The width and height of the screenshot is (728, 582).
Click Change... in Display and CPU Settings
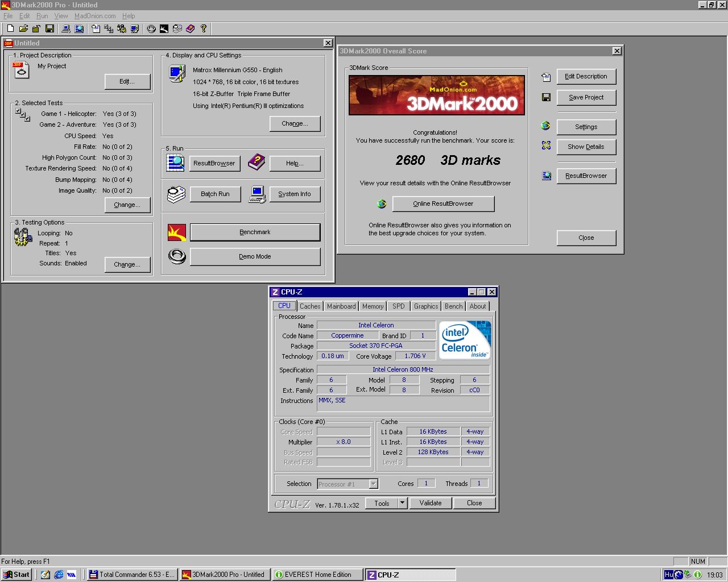pyautogui.click(x=295, y=124)
